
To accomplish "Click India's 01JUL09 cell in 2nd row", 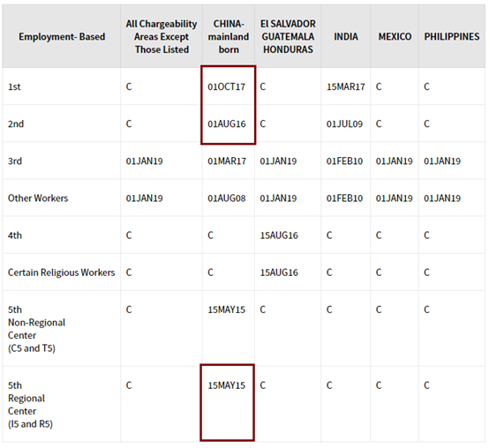I will [344, 123].
